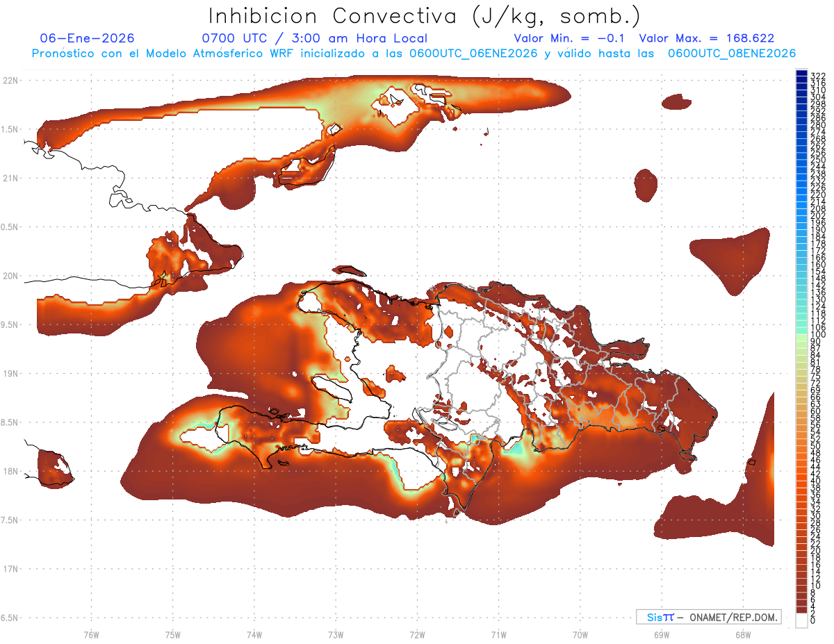Click the "22N" latitude label

(x=11, y=80)
